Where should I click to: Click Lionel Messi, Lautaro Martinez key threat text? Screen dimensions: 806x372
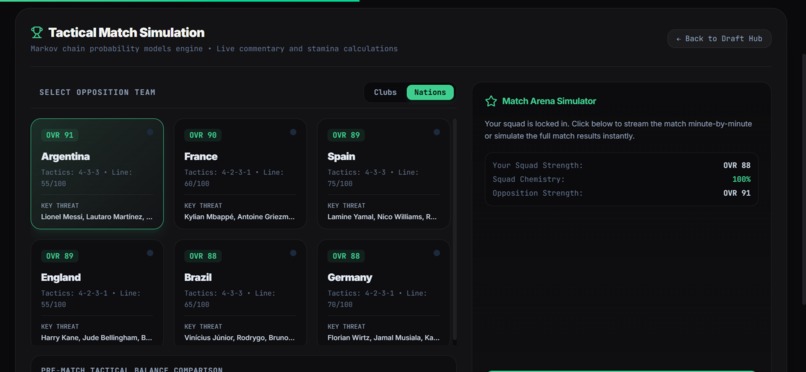coord(97,217)
